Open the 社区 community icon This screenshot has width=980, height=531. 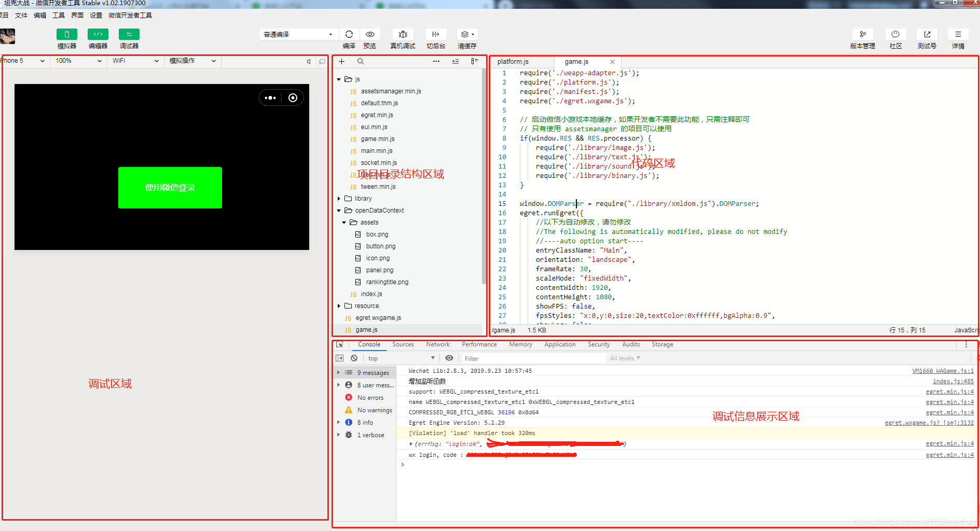tap(895, 34)
